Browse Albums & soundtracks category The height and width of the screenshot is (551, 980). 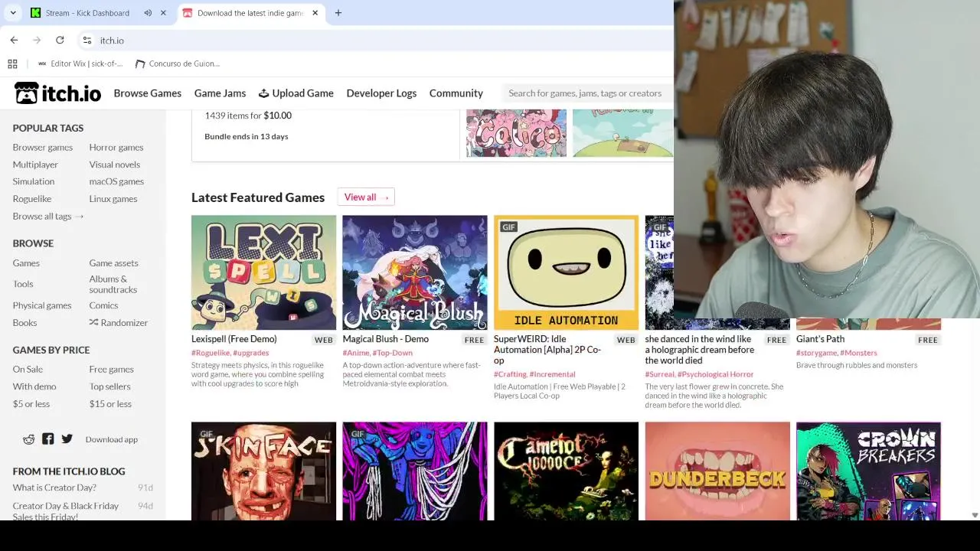[x=113, y=284]
